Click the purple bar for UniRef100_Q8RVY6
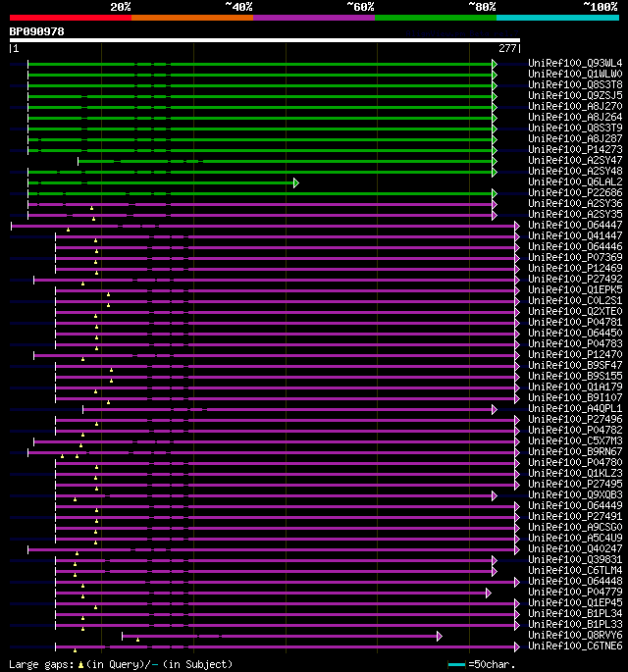 click(280, 636)
